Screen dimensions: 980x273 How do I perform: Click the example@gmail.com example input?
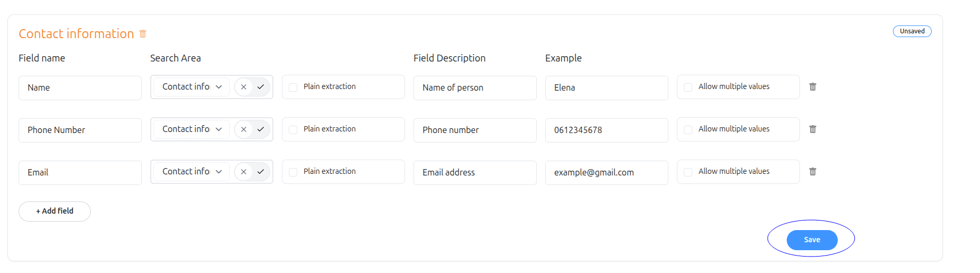(x=606, y=173)
